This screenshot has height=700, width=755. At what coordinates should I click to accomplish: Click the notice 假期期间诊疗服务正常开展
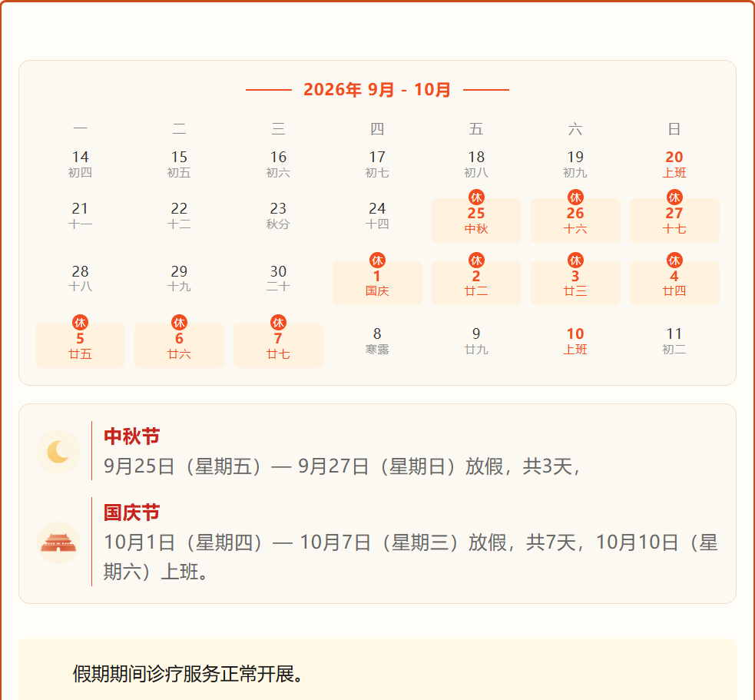coord(189,674)
